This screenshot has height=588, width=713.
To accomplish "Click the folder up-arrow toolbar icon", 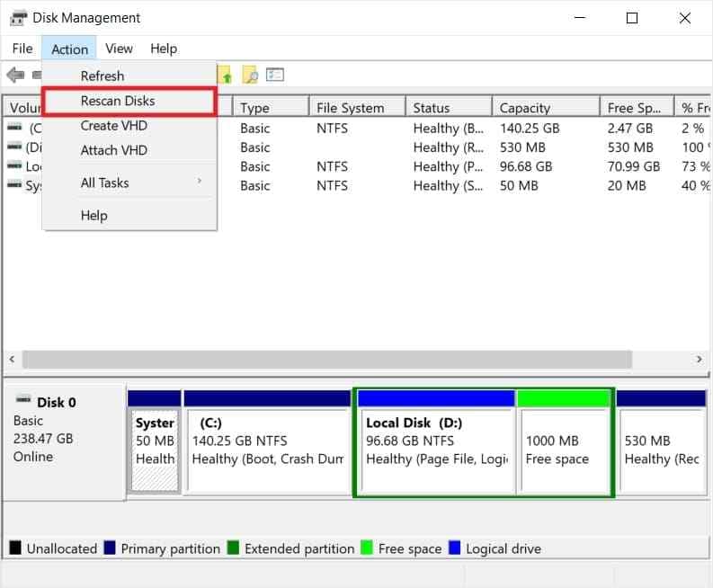I will coord(225,75).
